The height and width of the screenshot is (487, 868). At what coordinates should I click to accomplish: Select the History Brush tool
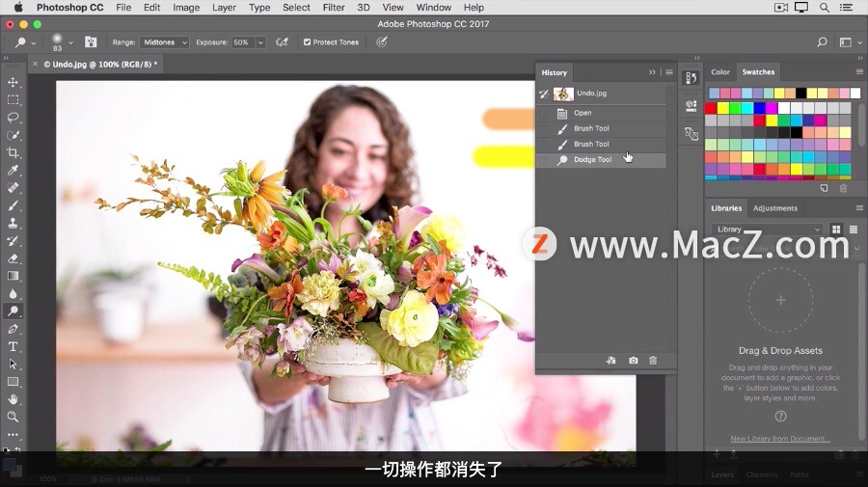[13, 241]
